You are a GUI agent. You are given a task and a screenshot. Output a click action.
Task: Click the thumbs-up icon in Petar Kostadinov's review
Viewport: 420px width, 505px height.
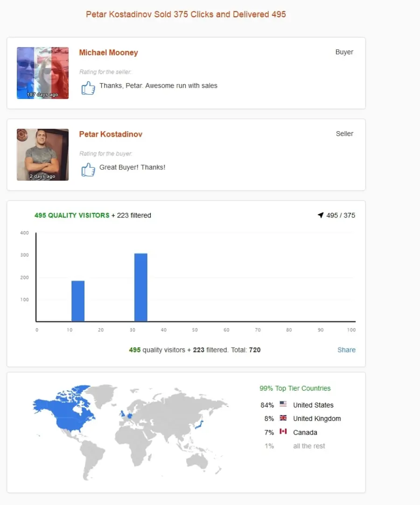point(88,169)
